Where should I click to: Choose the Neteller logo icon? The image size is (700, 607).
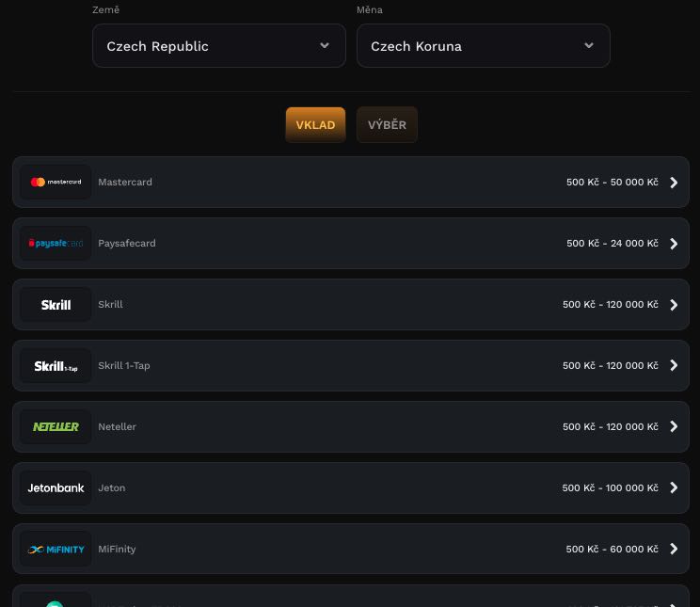click(x=56, y=427)
